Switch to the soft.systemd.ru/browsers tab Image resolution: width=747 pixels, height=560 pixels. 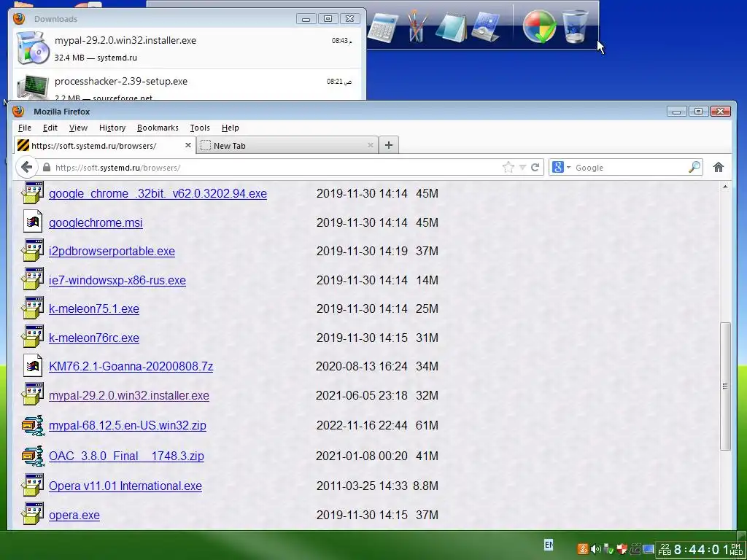pyautogui.click(x=105, y=145)
